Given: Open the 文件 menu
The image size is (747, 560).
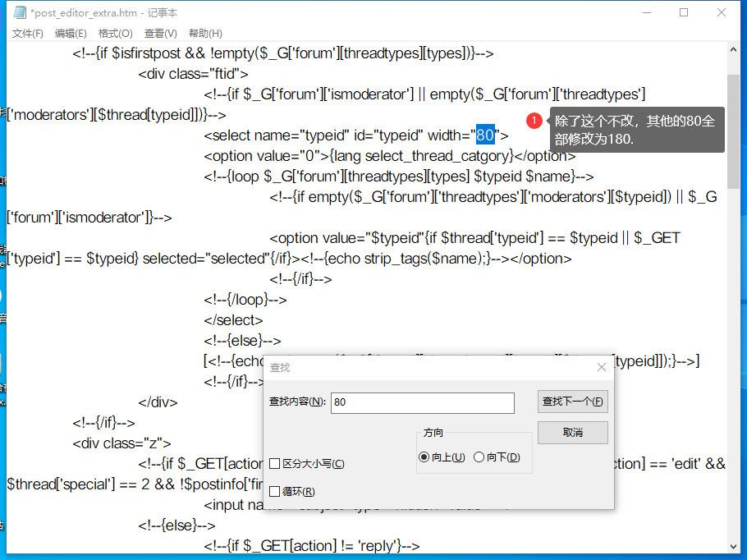Looking at the screenshot, I should click(28, 34).
